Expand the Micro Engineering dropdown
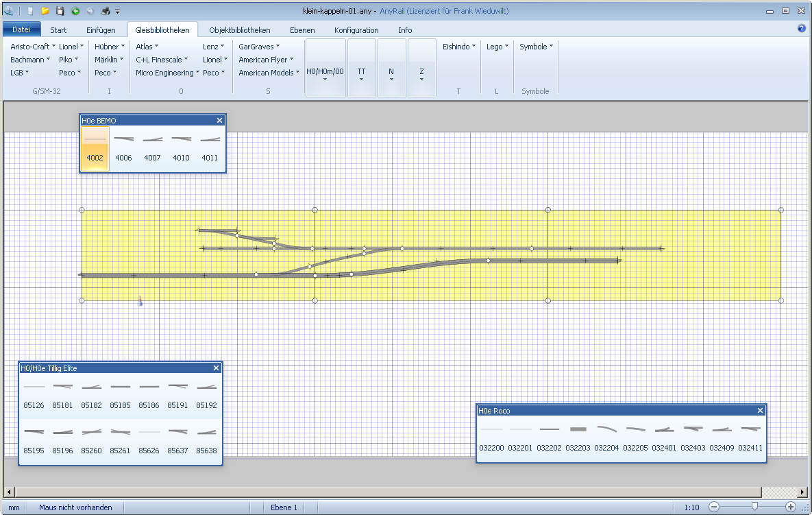The width and height of the screenshot is (812, 515). point(167,73)
